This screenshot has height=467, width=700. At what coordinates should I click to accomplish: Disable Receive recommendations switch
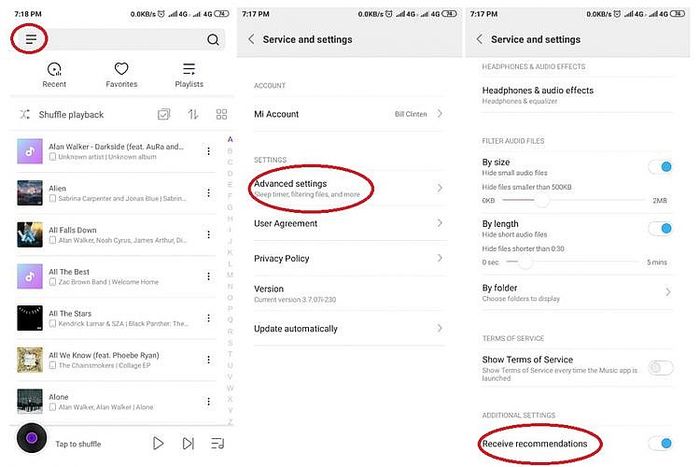coord(659,443)
